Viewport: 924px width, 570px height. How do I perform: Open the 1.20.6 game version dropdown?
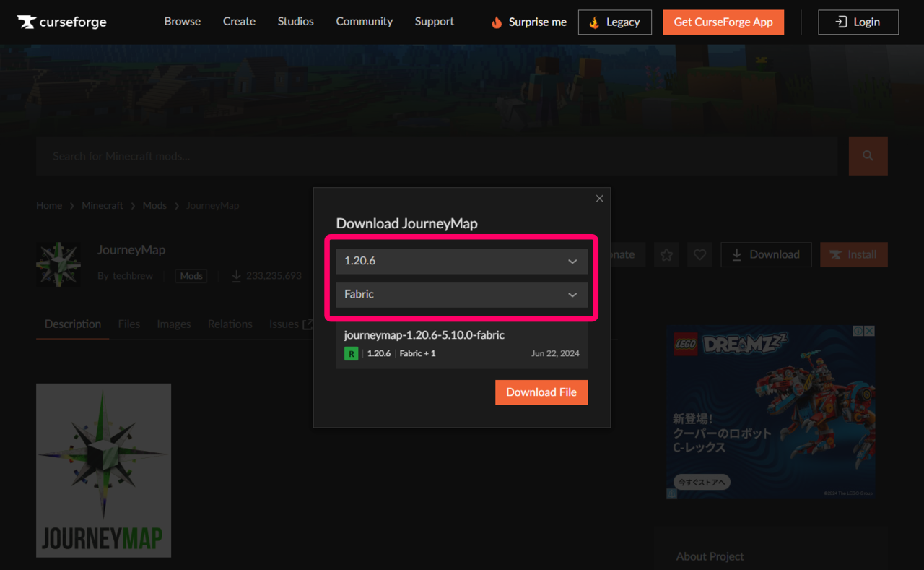click(462, 262)
